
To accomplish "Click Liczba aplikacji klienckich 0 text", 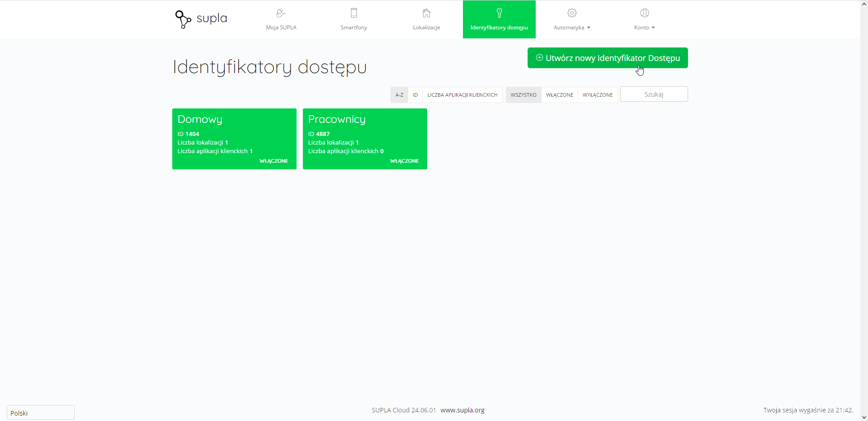I will 346,151.
